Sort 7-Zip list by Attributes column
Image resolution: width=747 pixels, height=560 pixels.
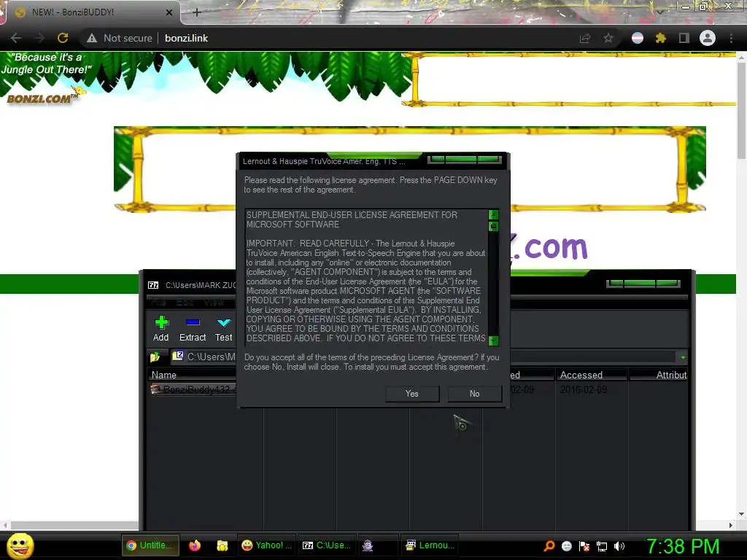click(659, 375)
